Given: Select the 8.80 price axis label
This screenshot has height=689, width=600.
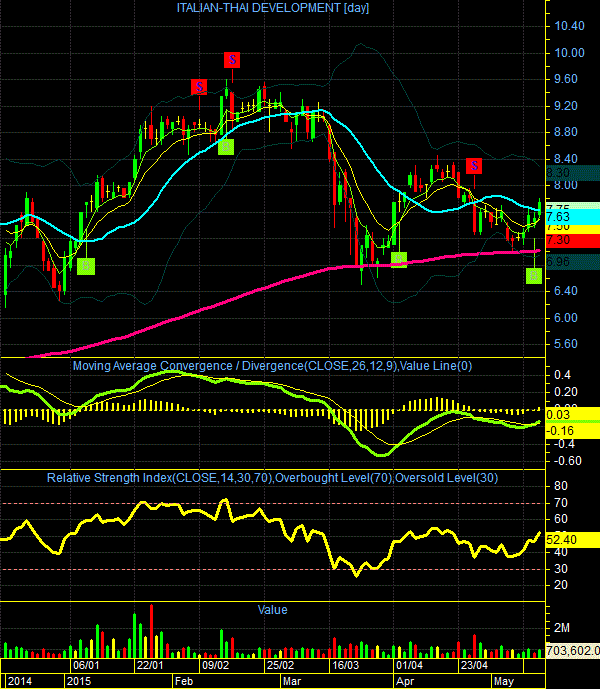Looking at the screenshot, I should click(x=566, y=132).
